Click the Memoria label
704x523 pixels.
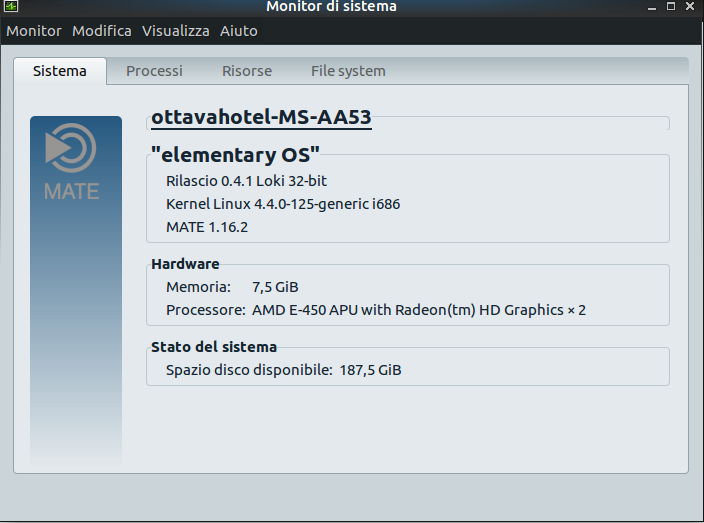tap(198, 287)
